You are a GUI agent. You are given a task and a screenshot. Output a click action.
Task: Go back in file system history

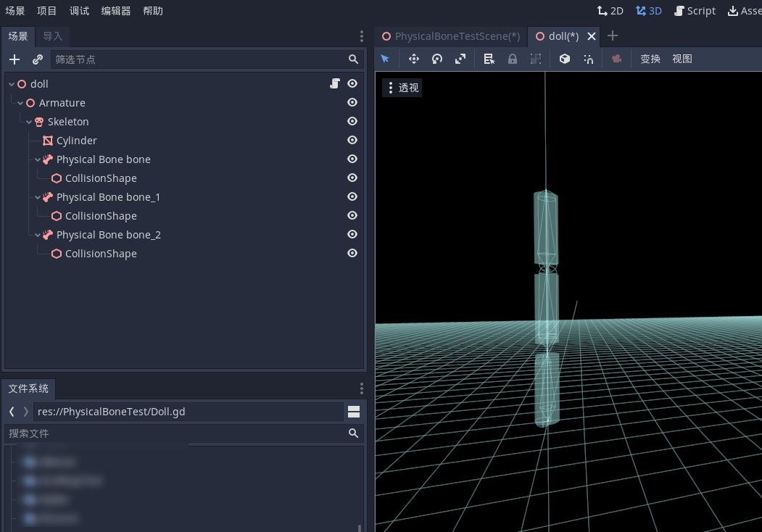click(x=12, y=412)
